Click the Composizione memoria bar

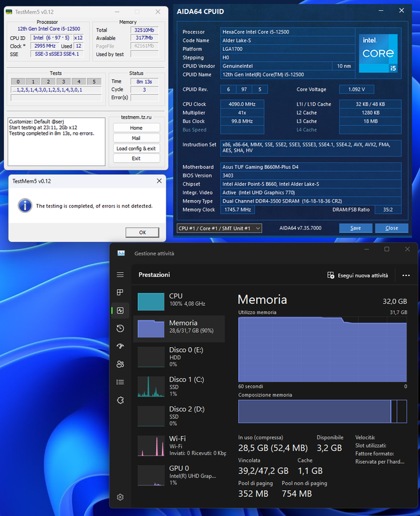click(322, 411)
